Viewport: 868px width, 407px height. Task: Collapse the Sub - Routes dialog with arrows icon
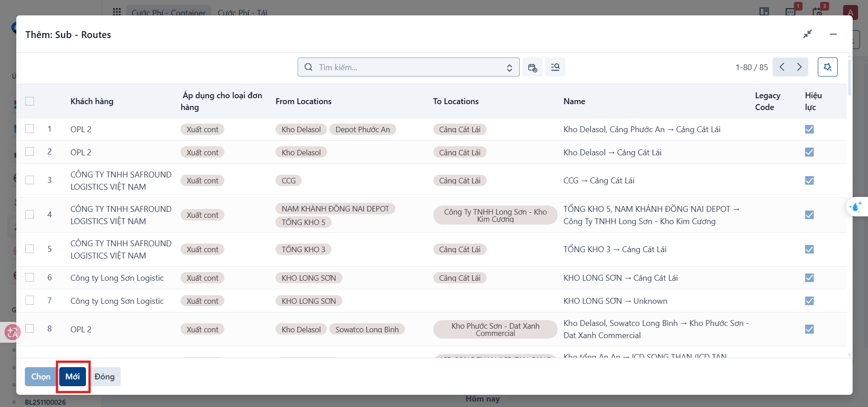point(807,34)
